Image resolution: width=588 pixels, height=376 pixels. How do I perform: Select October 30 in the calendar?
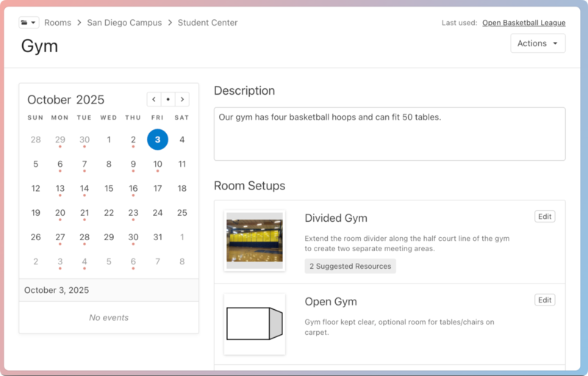133,237
